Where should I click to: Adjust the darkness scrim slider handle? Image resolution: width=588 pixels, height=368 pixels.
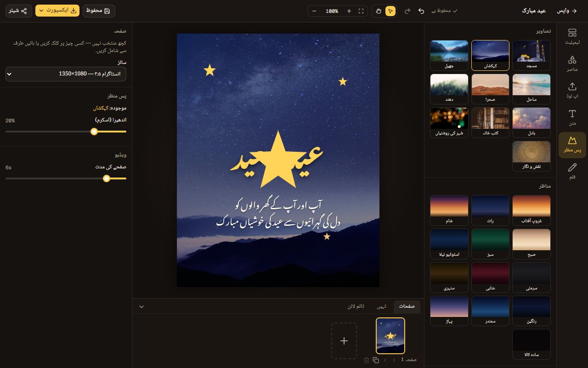tap(94, 132)
